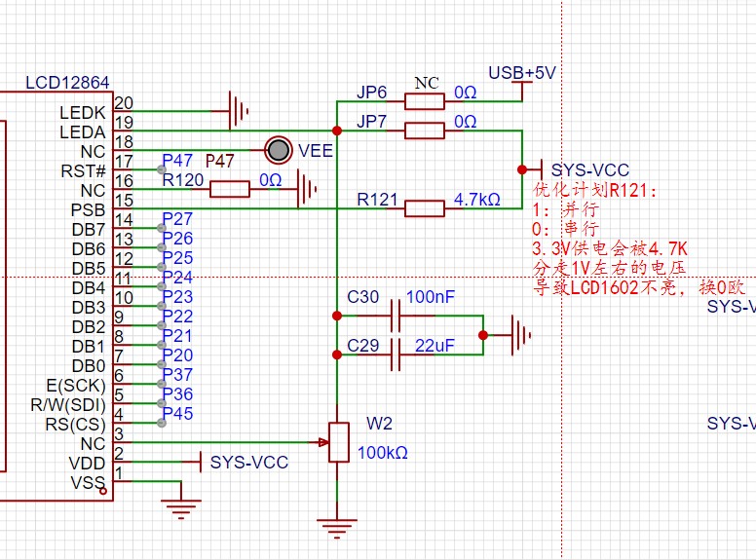Click the ground symbol on the LEDK line
This screenshot has width=756, height=560.
point(238,111)
